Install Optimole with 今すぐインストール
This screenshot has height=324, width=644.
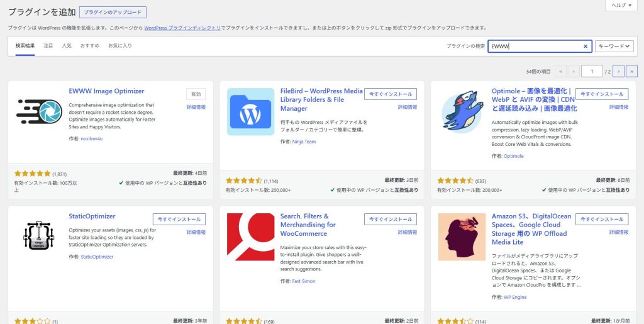point(602,94)
